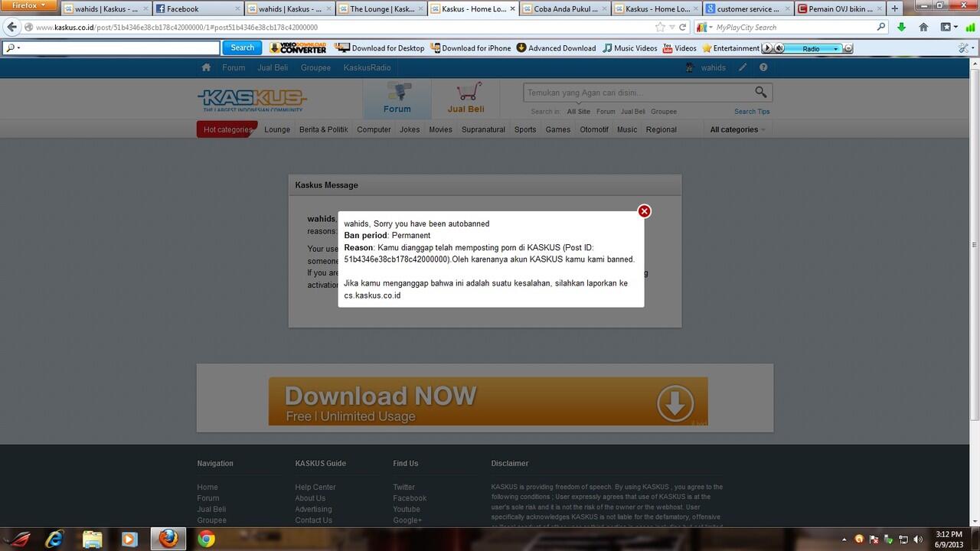Open the Firefox menu button

(29, 6)
